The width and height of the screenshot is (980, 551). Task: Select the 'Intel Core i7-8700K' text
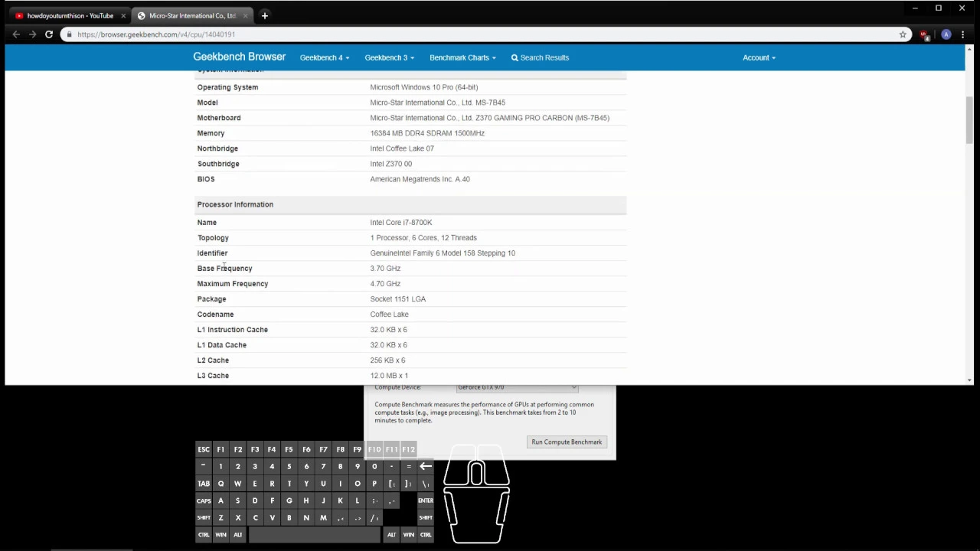click(x=401, y=223)
